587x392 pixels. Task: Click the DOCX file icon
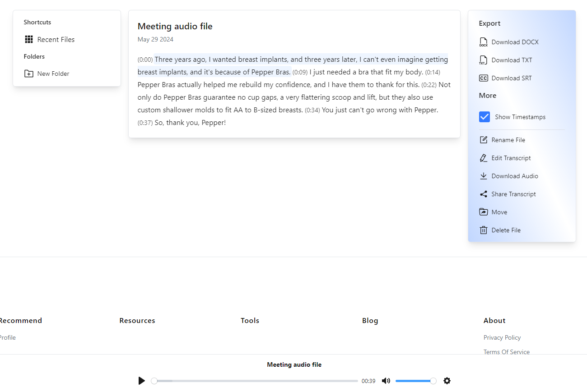484,42
